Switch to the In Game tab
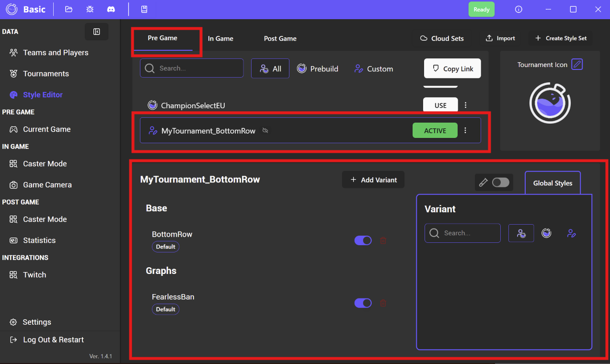Viewport: 610px width, 364px height. (x=220, y=38)
